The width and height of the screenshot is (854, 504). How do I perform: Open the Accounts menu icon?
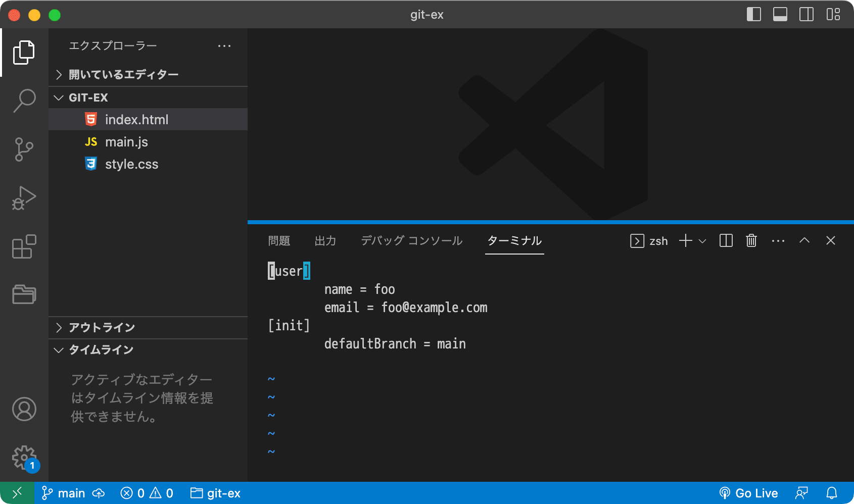(x=24, y=409)
